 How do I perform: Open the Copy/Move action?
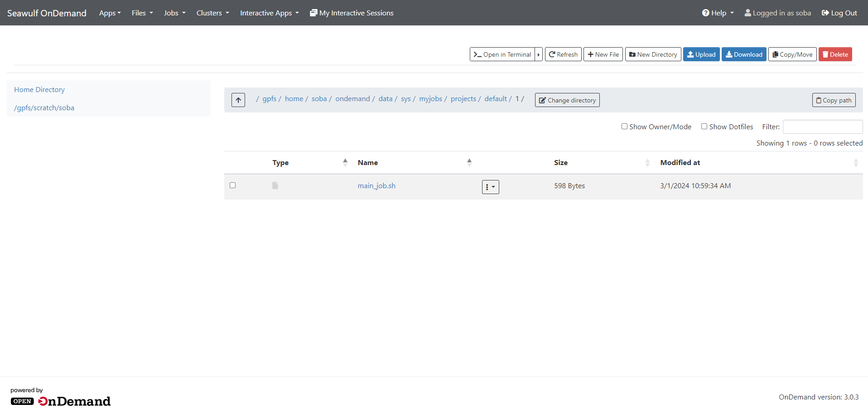point(792,54)
